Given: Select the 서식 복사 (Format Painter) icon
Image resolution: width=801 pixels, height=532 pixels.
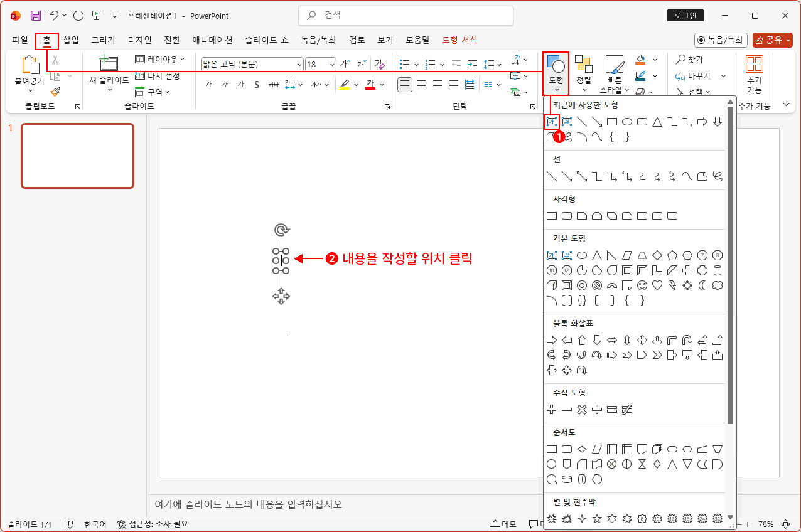Looking at the screenshot, I should tap(56, 92).
